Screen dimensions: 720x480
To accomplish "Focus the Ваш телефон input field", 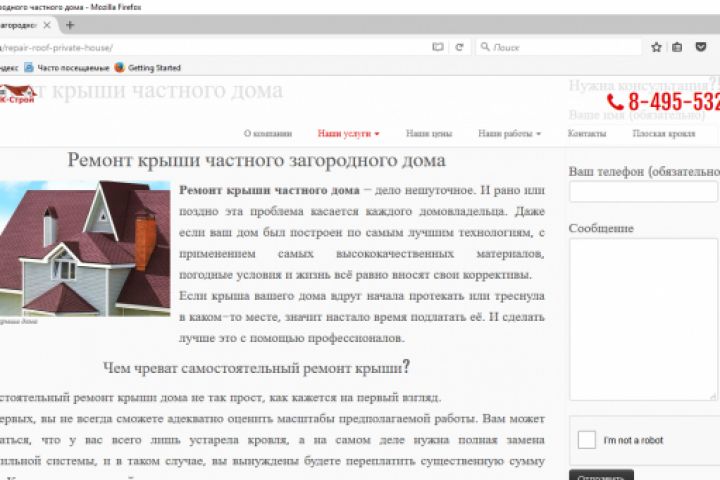I will pos(643,192).
